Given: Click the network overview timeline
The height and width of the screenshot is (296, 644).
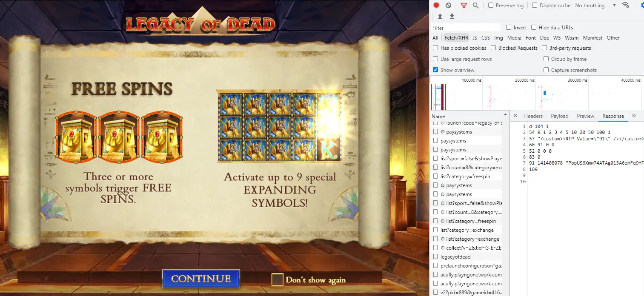Looking at the screenshot, I should coord(536,93).
